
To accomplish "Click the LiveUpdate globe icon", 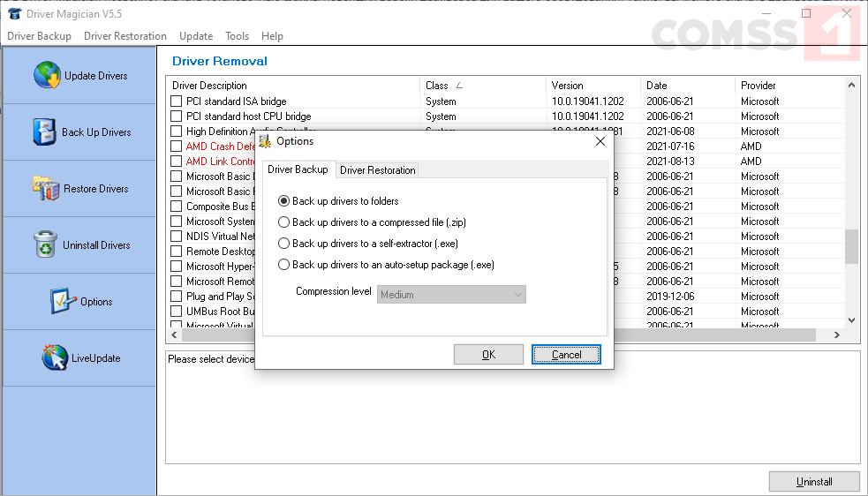I will coord(55,357).
